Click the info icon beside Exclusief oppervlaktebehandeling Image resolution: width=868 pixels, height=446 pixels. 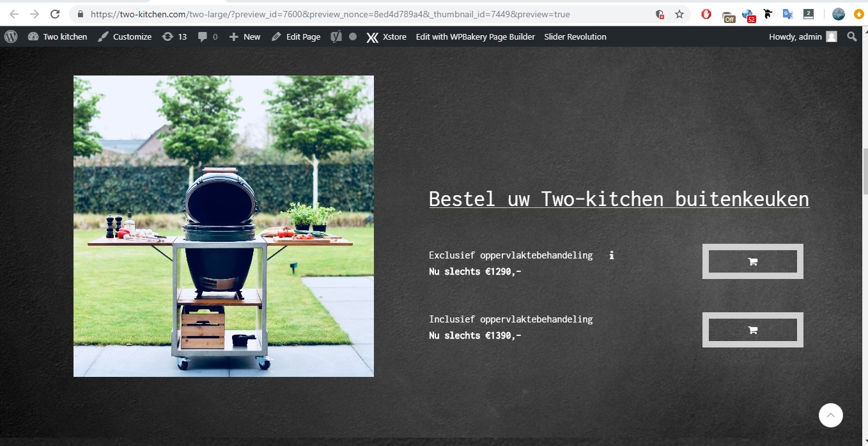(612, 255)
